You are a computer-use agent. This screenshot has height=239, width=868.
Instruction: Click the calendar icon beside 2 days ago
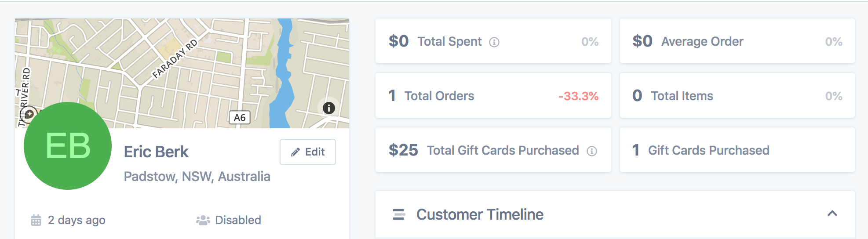36,220
